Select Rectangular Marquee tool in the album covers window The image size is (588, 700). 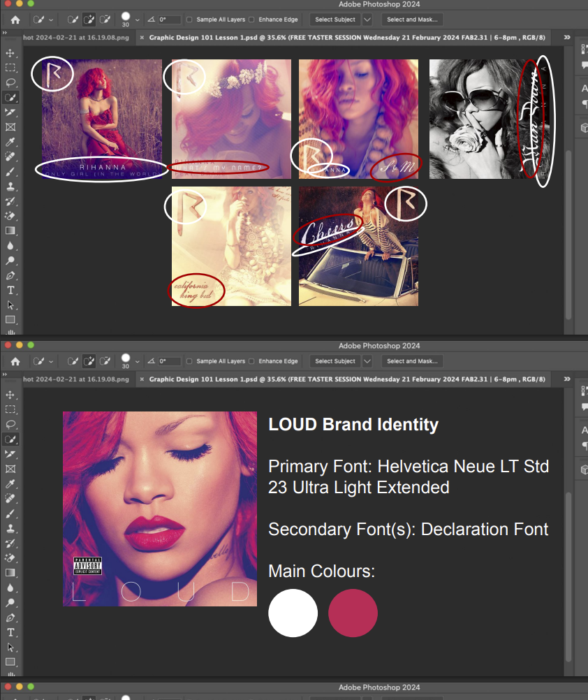[x=10, y=68]
